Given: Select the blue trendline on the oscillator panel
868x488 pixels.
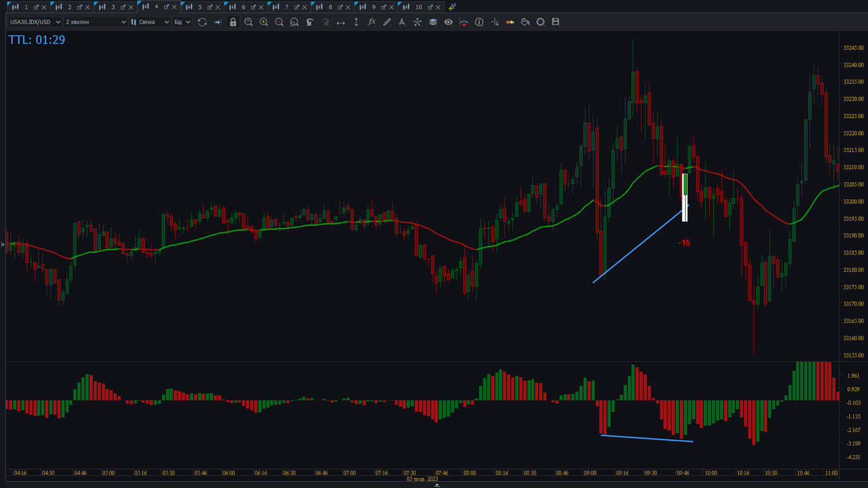Looking at the screenshot, I should point(647,438).
